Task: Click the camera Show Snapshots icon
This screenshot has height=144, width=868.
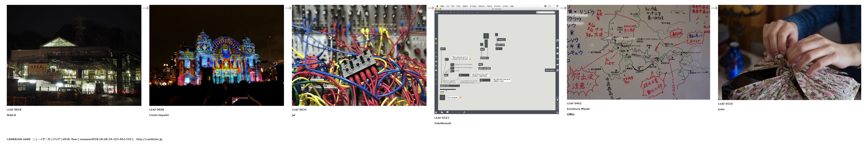Action: point(558,70)
